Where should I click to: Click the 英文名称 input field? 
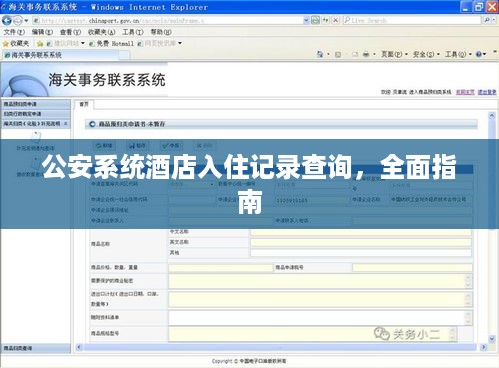pyautogui.click(x=361, y=242)
